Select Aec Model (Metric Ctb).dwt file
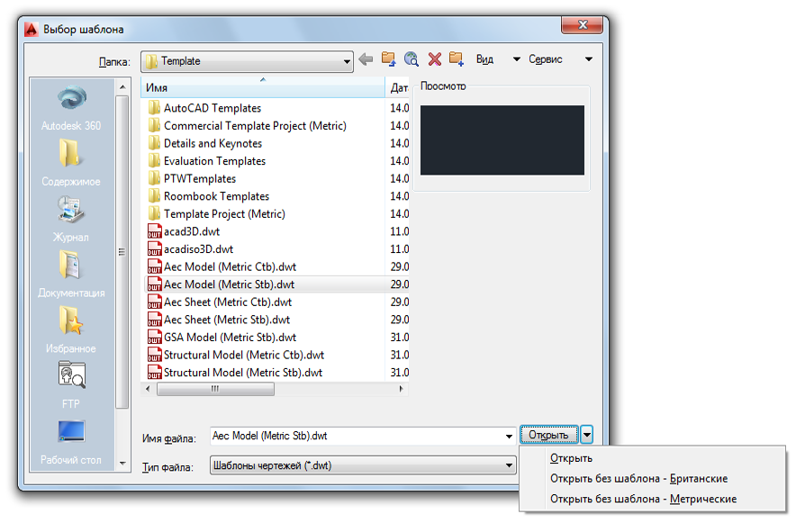805x532 pixels. pyautogui.click(x=222, y=266)
